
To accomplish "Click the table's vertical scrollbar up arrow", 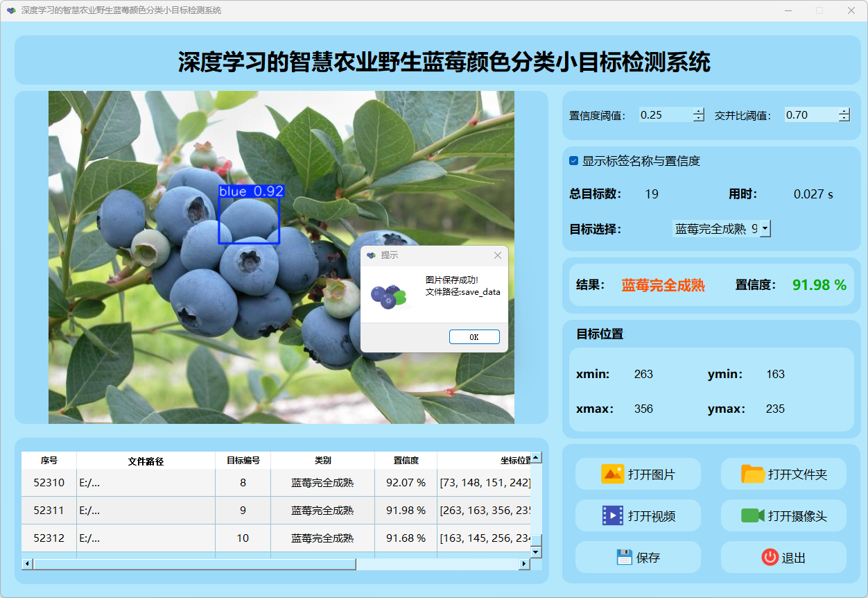I will [x=536, y=458].
